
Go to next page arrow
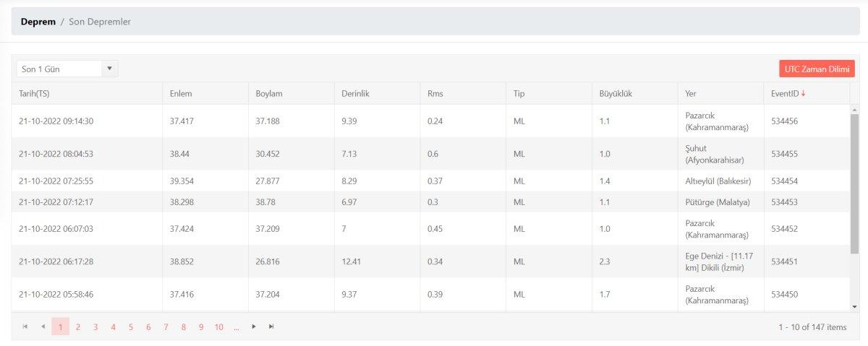click(x=254, y=327)
